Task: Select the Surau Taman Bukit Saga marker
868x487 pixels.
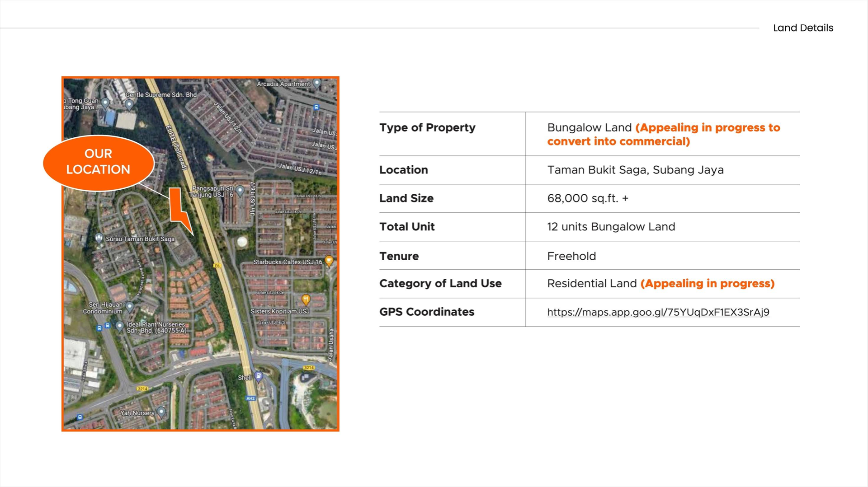Action: coord(99,238)
